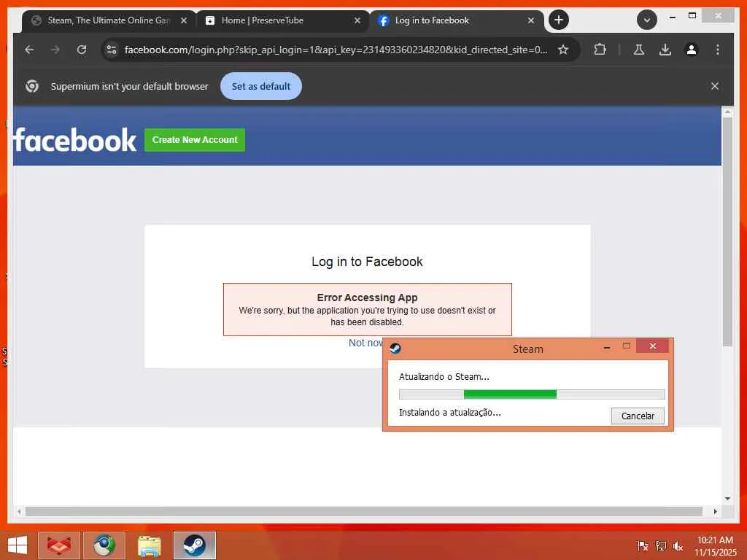Open the Extensions puzzle icon

point(600,50)
